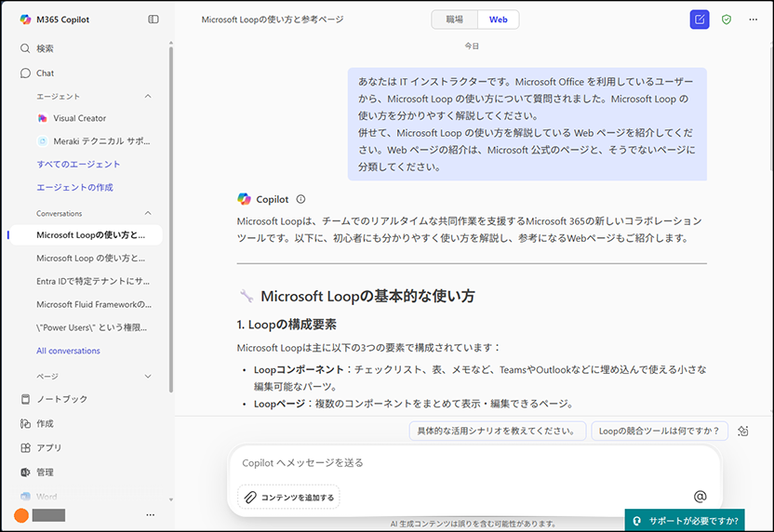Click the 作成 icon in the sidebar
This screenshot has width=774, height=532.
[25, 423]
